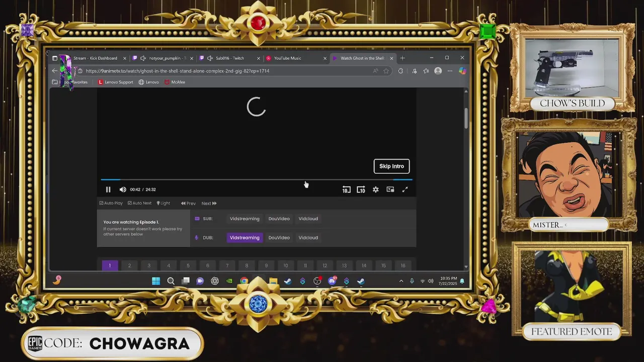Skip forward 10 seconds in video

361,190
